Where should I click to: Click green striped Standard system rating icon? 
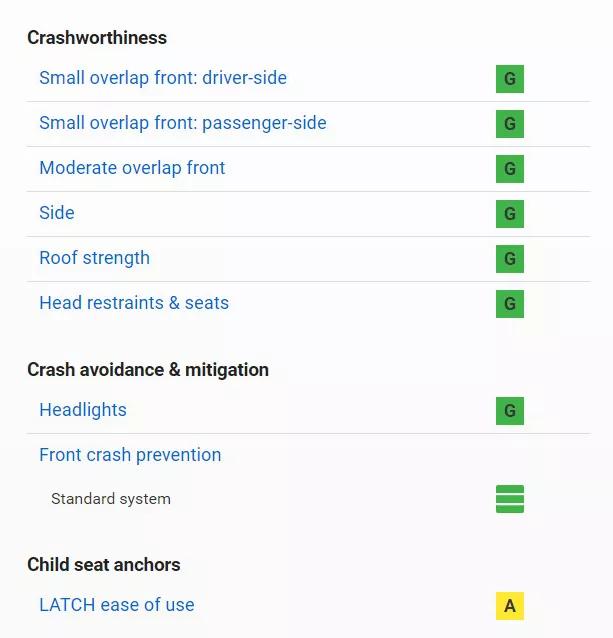509,499
